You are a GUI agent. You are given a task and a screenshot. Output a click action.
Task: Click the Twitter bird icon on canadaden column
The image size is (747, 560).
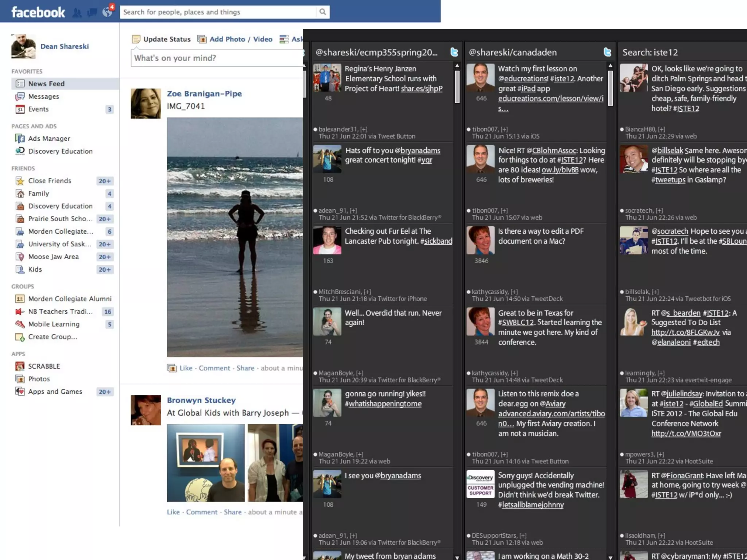[x=607, y=52]
